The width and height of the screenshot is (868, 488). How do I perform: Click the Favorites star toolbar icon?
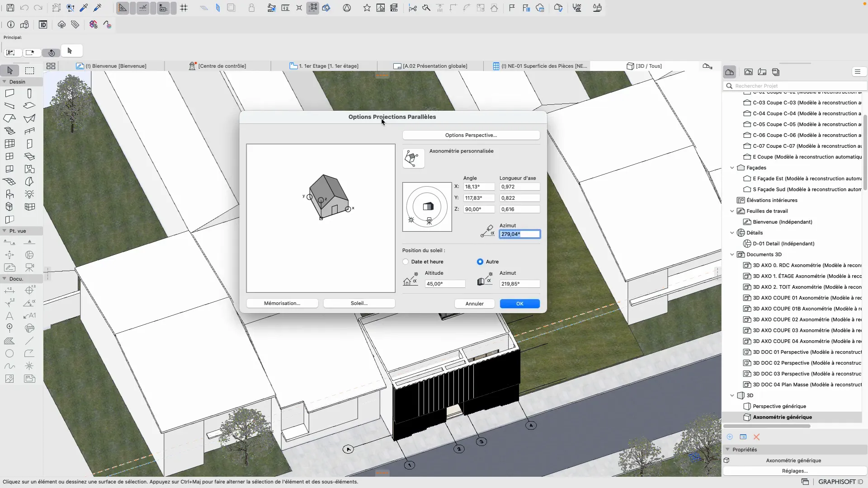(x=367, y=8)
